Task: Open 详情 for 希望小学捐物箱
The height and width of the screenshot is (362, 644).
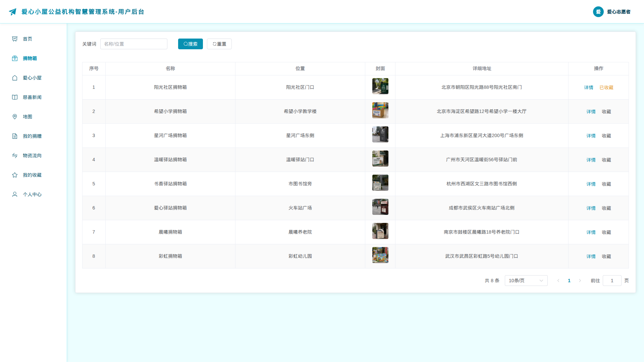Action: tap(591, 112)
